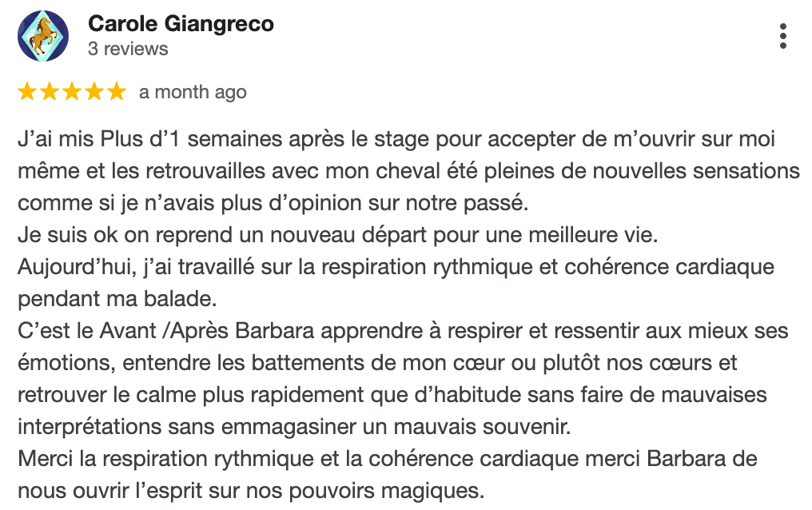The image size is (812, 510).
Task: Click the line "Je suis ok on reprend"
Action: point(337,235)
